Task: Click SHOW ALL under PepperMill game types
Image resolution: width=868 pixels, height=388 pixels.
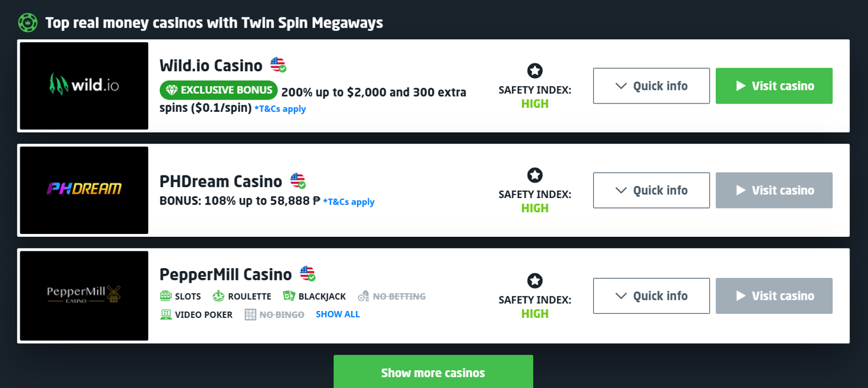Action: 337,314
